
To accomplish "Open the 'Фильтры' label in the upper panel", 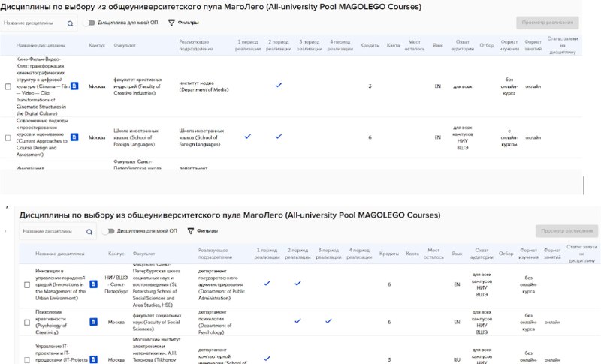I will click(189, 23).
